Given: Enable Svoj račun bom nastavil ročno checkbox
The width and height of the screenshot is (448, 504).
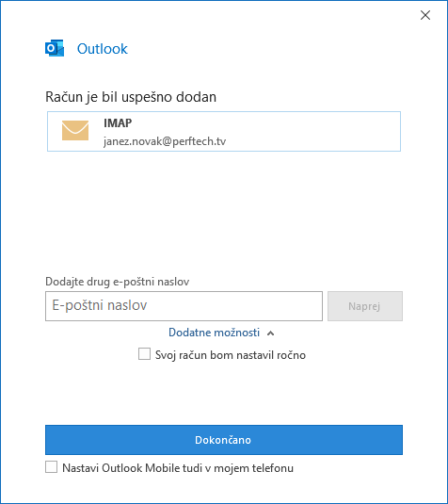Looking at the screenshot, I should (144, 354).
